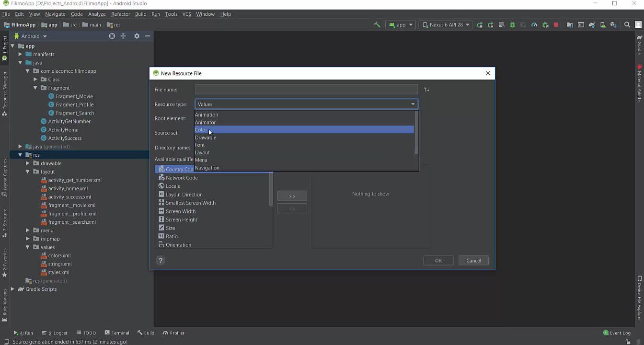Click the sort arrows icon beside File name
Viewport: 644px width, 345px height.
tap(426, 90)
